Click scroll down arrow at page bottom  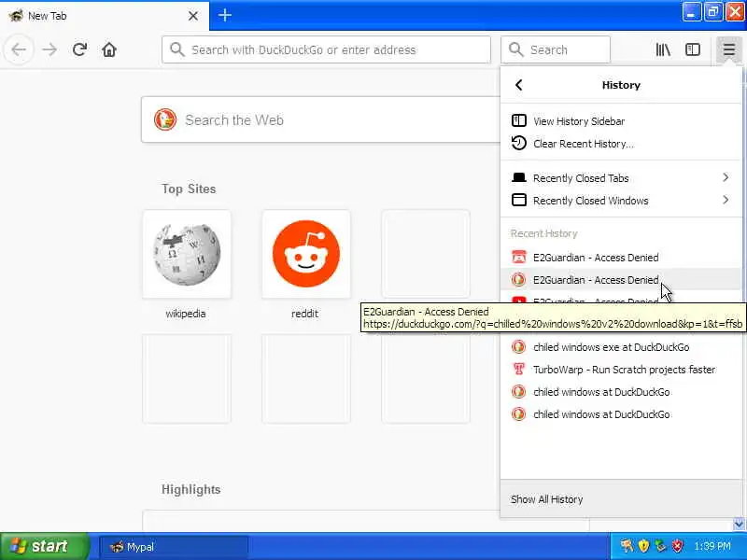(739, 525)
